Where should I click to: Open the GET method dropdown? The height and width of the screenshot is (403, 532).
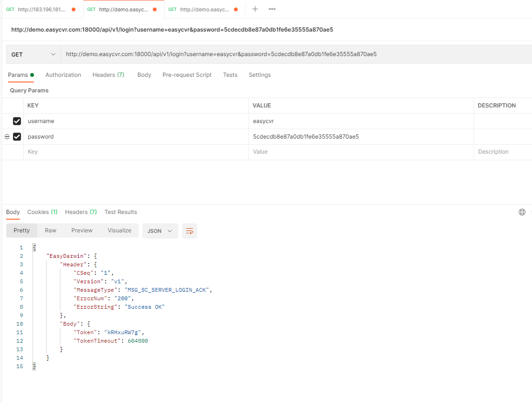(33, 54)
